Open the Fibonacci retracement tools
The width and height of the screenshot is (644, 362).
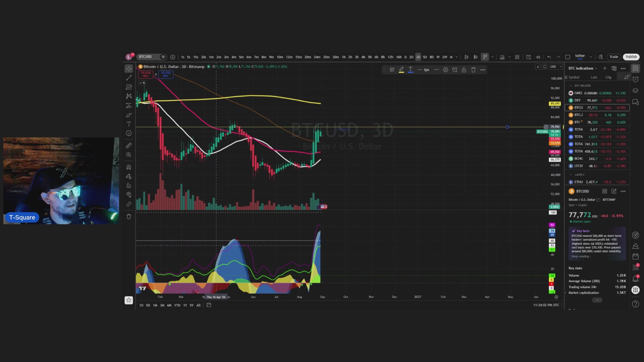[129, 87]
